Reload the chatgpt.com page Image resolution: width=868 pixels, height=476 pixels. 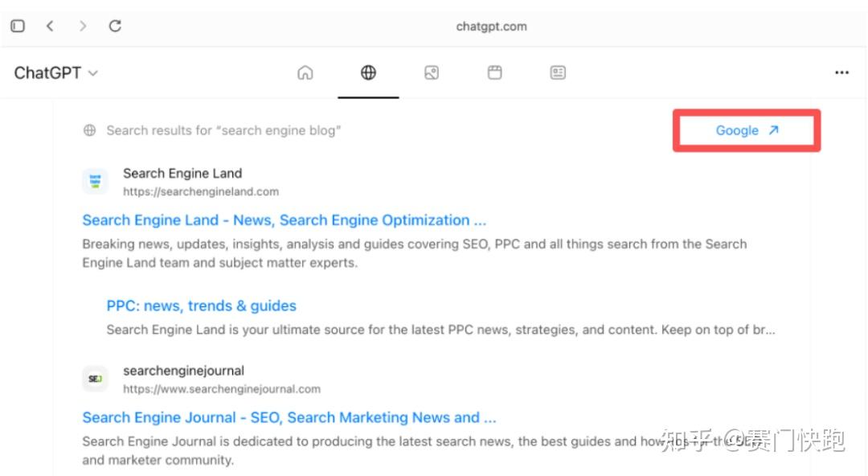[115, 25]
